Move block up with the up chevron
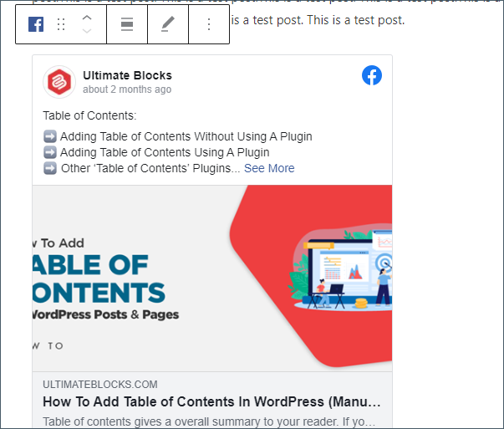This screenshot has width=504, height=429. 87,18
